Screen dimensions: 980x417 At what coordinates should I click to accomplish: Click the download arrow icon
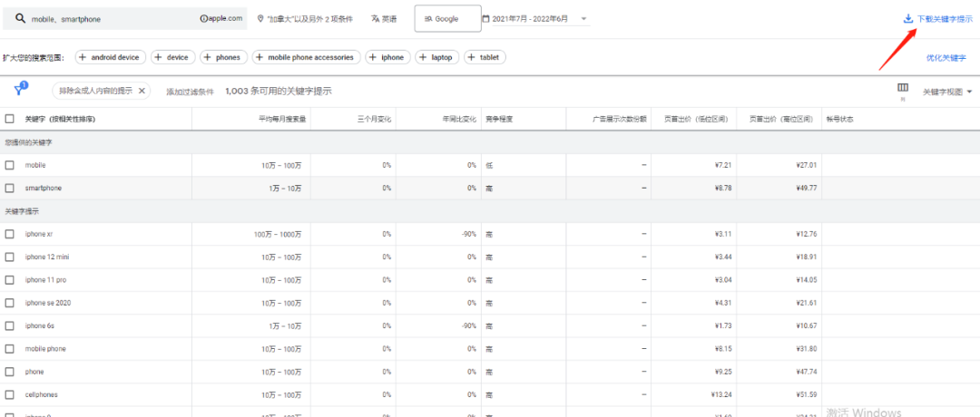click(908, 19)
